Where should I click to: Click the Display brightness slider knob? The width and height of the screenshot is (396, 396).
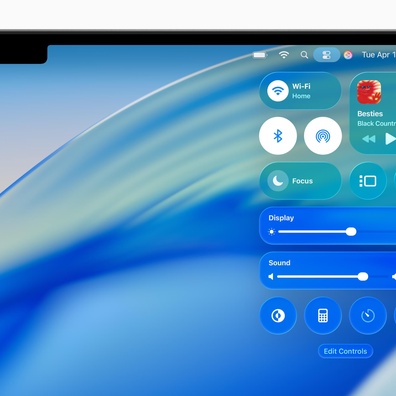tap(351, 232)
